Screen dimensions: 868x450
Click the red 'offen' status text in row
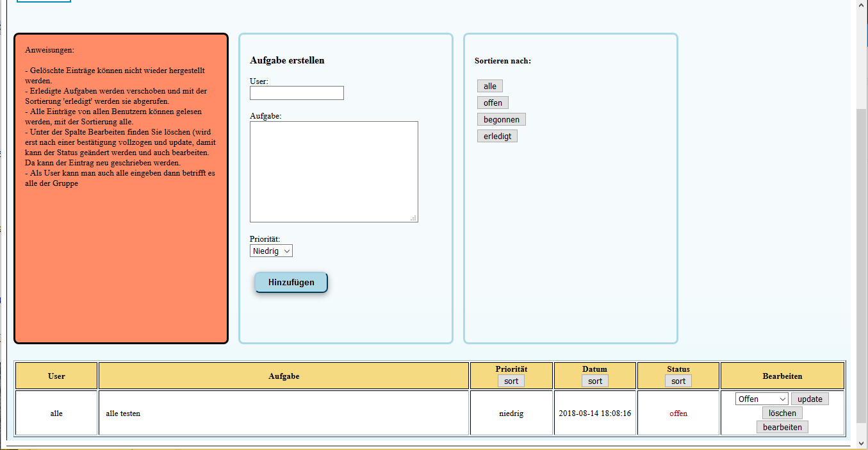[678, 413]
